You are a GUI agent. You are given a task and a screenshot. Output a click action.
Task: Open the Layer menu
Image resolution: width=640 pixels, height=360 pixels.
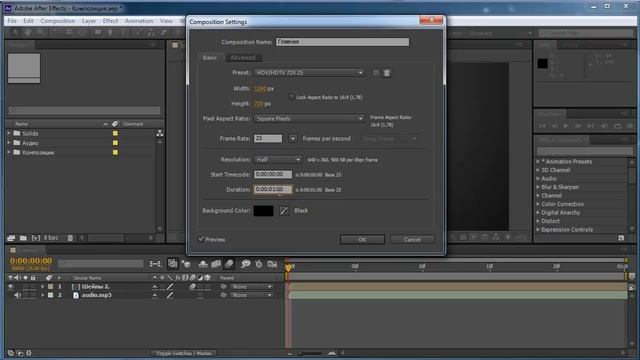89,21
